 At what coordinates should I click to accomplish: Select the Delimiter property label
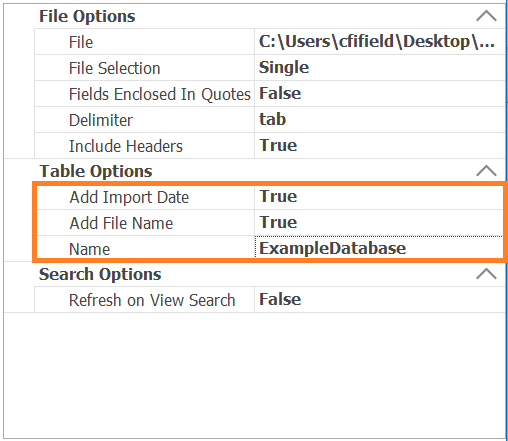101,120
